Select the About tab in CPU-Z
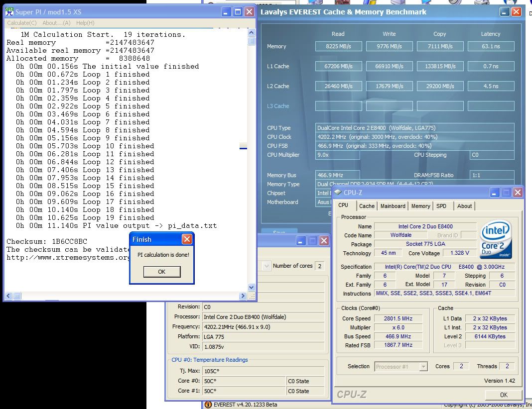The width and height of the screenshot is (532, 409). tap(464, 206)
